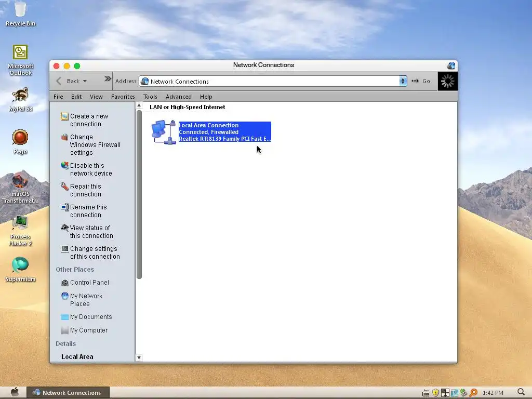Click the Rename this connection icon
This screenshot has height=399, width=532.
coord(64,207)
